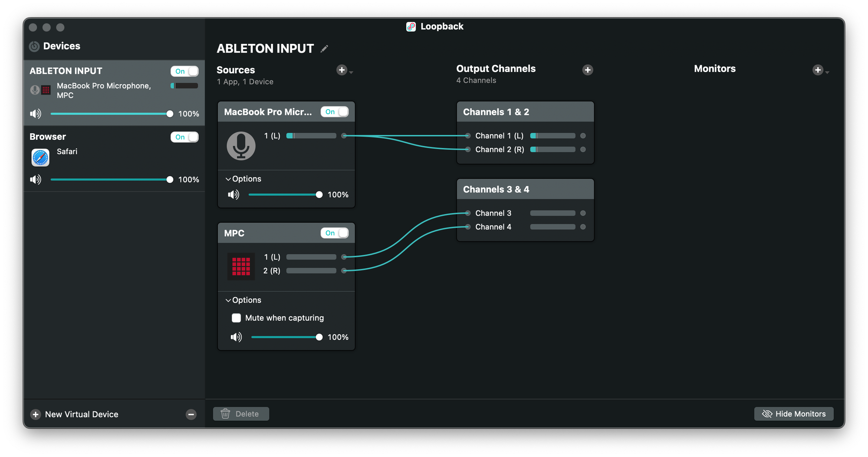Disable the MPC source toggle
Viewport: 868px width, 457px height.
coord(334,233)
